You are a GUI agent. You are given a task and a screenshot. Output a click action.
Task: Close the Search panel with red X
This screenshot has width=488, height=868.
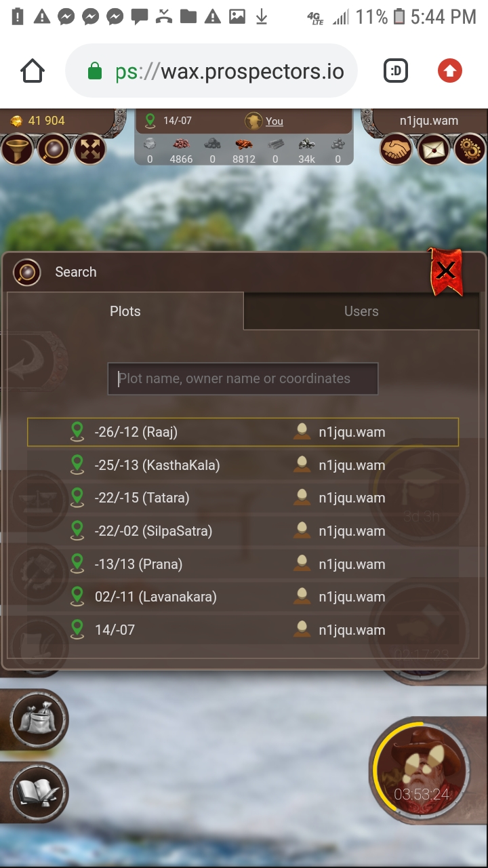445,271
